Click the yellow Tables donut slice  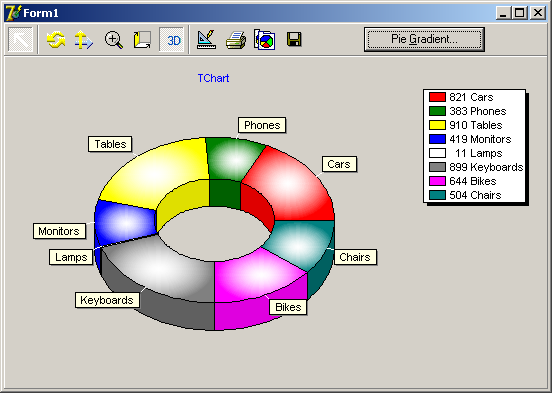(x=155, y=173)
